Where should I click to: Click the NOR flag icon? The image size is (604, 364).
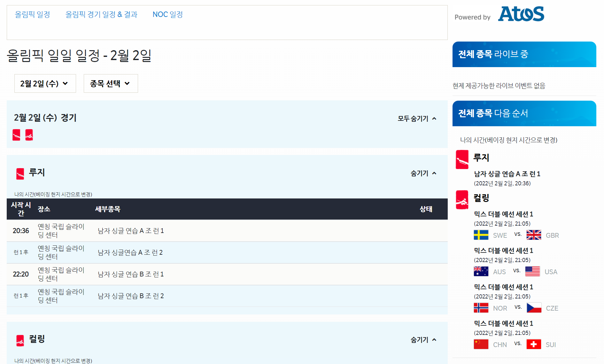481,308
